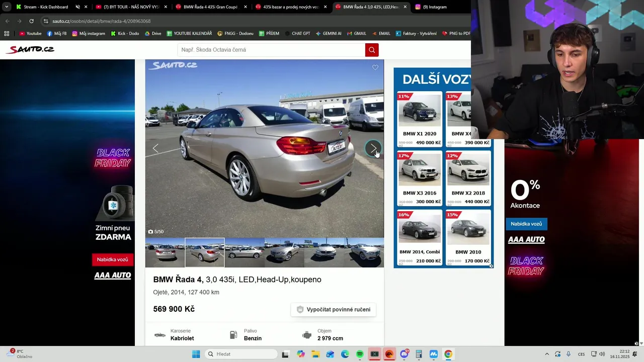Unmute the Kick Dashboard tab audio icon

coord(77,7)
